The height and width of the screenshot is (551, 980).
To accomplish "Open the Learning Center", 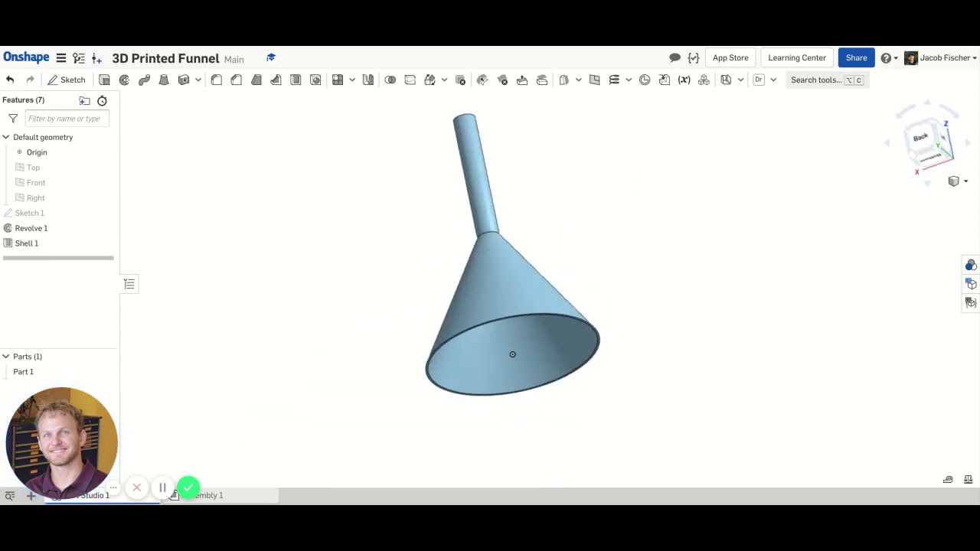I will (x=797, y=57).
